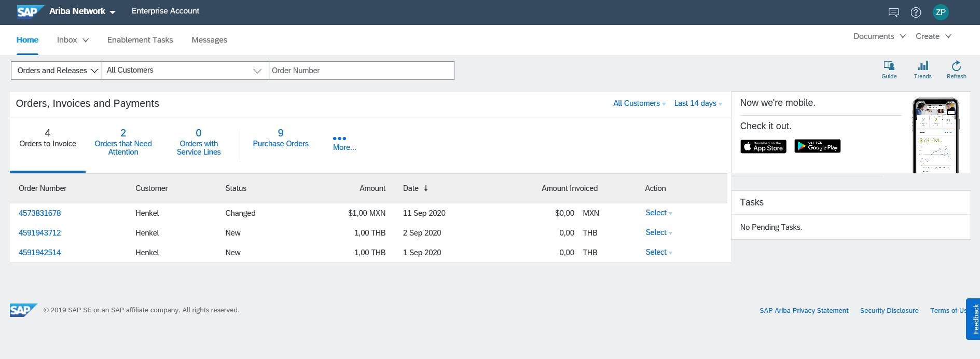Open the All Customers search combo box
980x359 pixels.
tap(185, 71)
